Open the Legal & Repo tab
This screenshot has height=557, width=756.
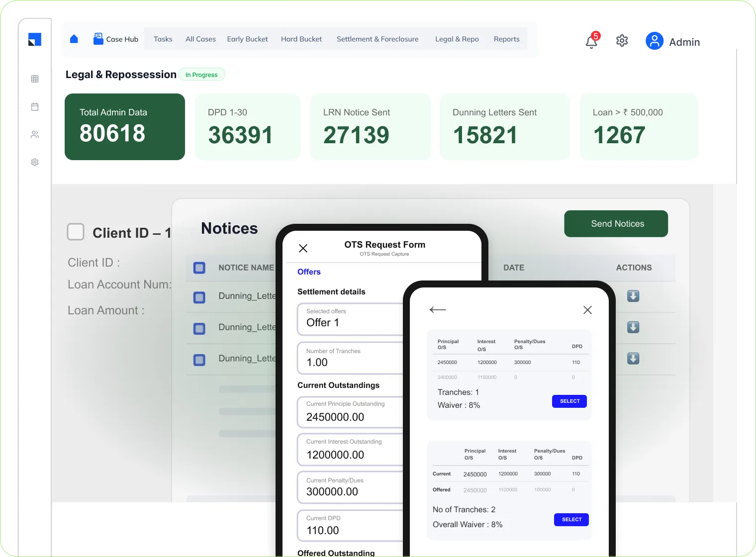[x=457, y=39]
